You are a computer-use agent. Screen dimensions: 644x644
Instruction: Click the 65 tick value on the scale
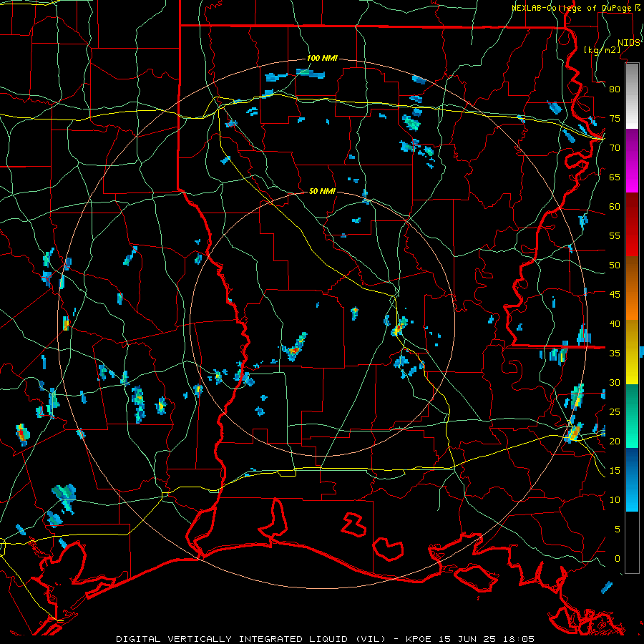pyautogui.click(x=615, y=177)
